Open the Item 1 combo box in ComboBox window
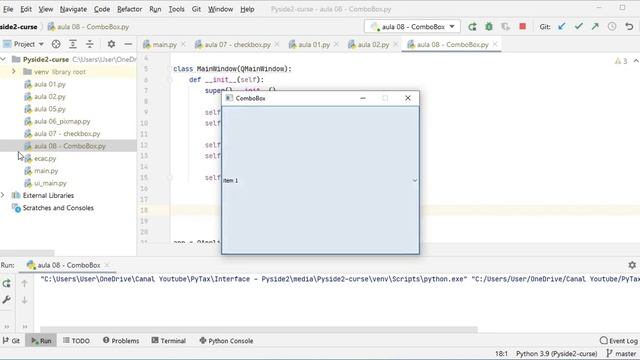The height and width of the screenshot is (360, 640). click(320, 180)
